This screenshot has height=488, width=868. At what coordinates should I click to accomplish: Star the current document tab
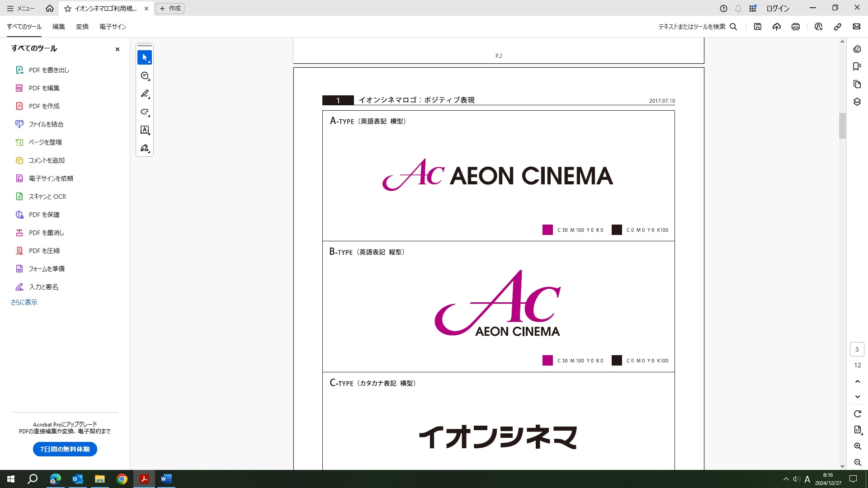pyautogui.click(x=68, y=9)
